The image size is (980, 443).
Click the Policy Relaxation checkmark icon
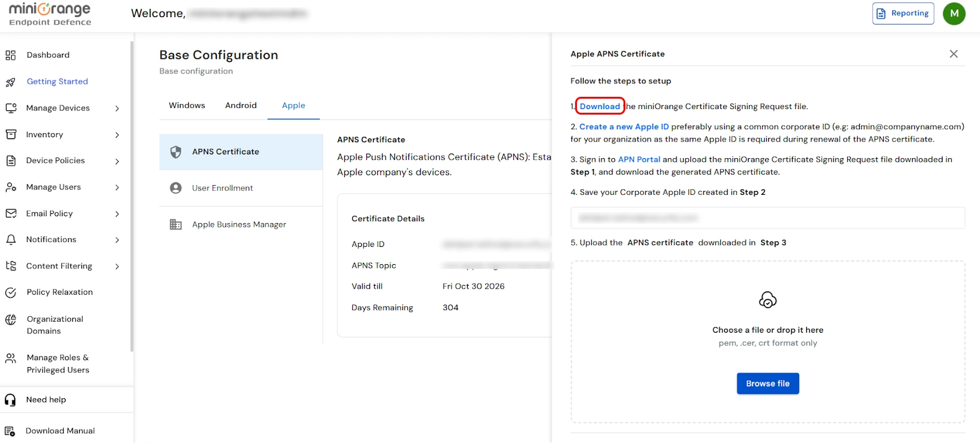[10, 293]
